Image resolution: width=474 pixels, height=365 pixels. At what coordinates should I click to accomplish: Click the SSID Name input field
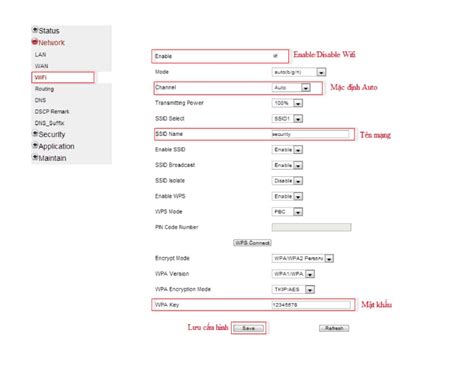[310, 134]
